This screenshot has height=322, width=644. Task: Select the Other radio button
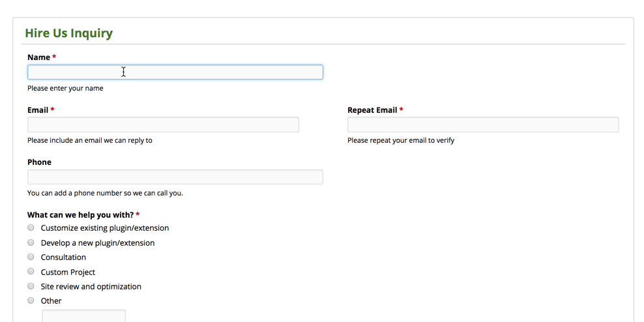point(31,300)
